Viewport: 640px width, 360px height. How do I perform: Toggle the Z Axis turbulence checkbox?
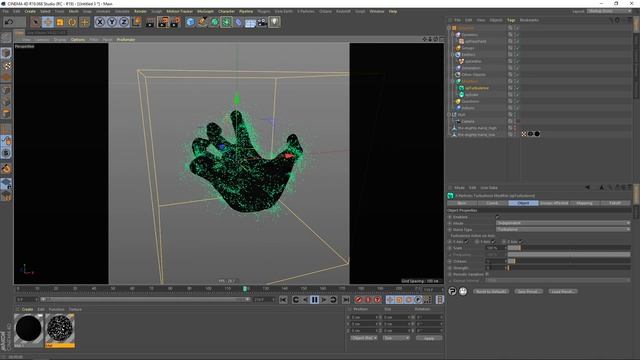click(520, 242)
